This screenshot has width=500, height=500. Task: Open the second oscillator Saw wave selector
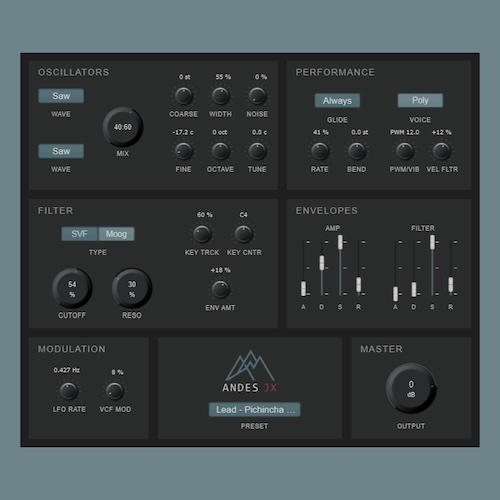61,151
